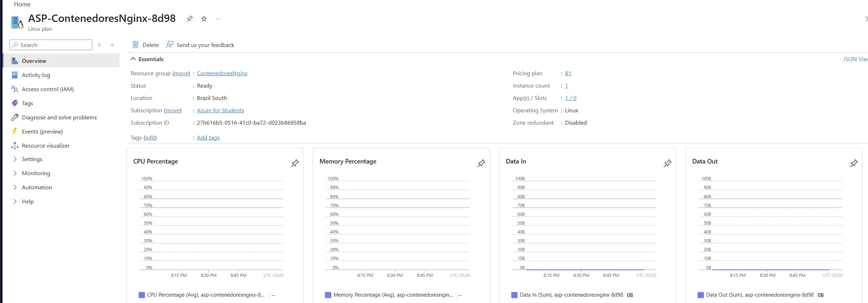Pin the CPU Percentage chart
The height and width of the screenshot is (303, 868).
click(x=295, y=163)
